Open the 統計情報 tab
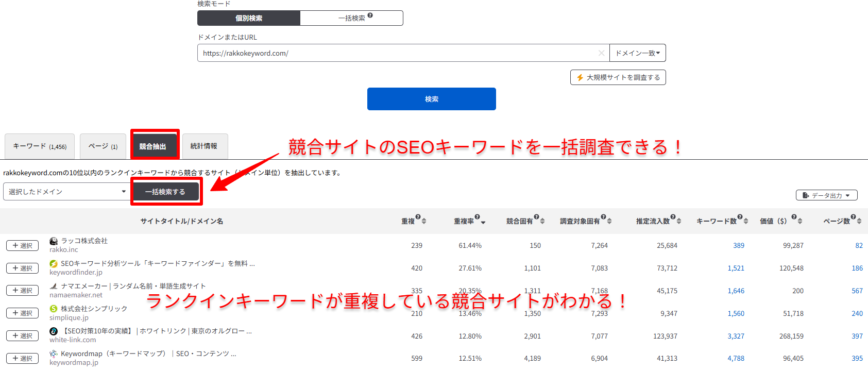 click(204, 146)
